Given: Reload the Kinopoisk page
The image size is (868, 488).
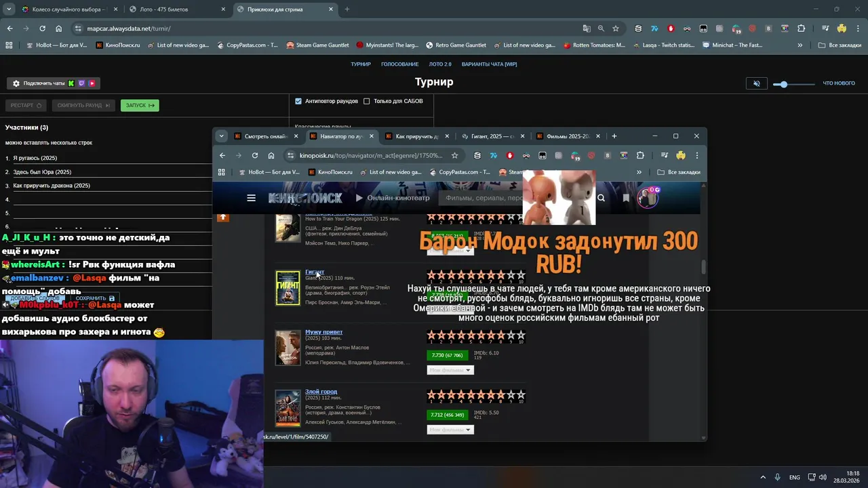Looking at the screenshot, I should (255, 155).
